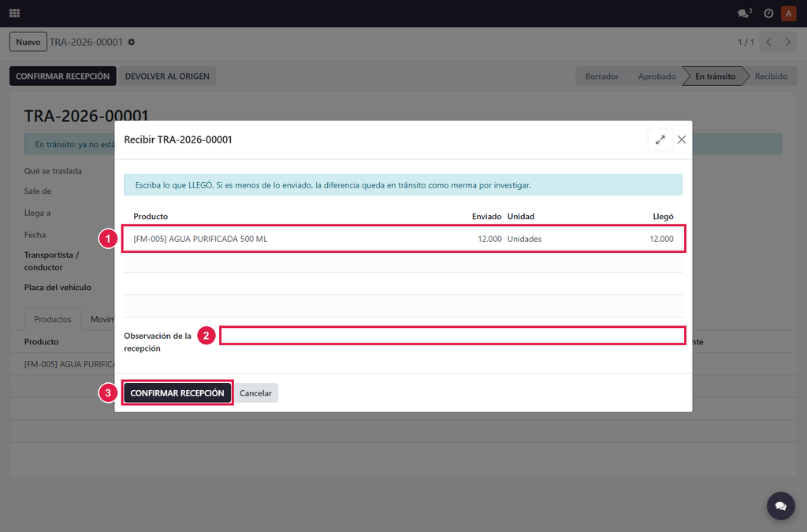
Task: Click the Placa del vehículo label
Action: (x=58, y=288)
